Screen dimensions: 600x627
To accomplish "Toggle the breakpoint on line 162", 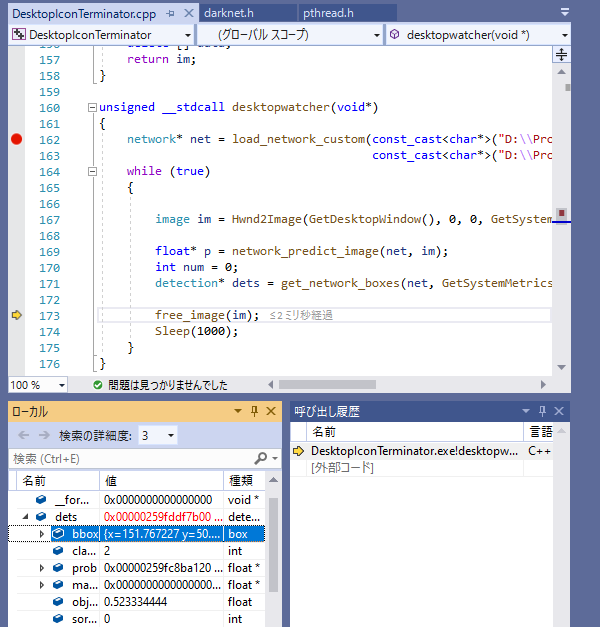I will [x=16, y=139].
